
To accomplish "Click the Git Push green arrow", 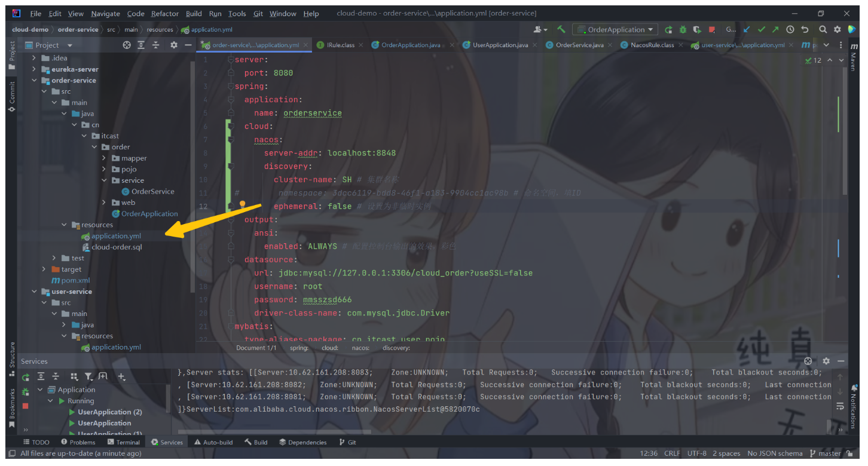I will tap(775, 29).
